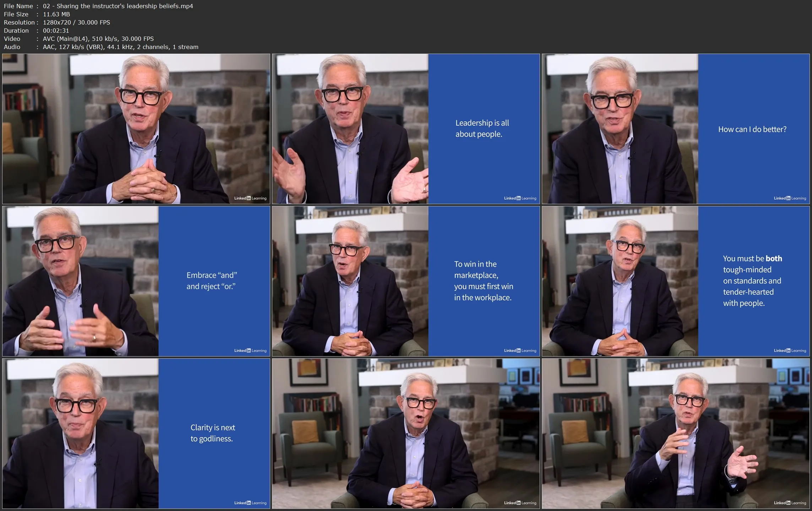812x511 pixels.
Task: Click the LinkedIn logo on the "To win in the marketplace" slide
Action: pyautogui.click(x=520, y=350)
